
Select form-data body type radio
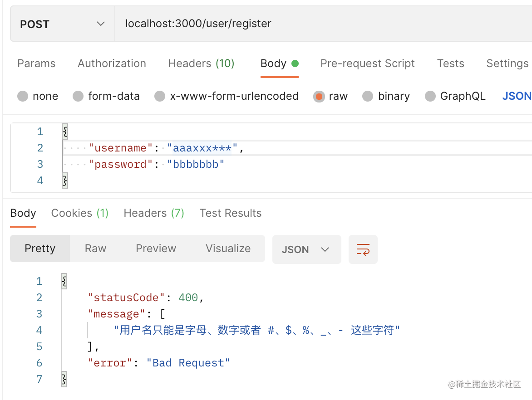[x=79, y=96]
